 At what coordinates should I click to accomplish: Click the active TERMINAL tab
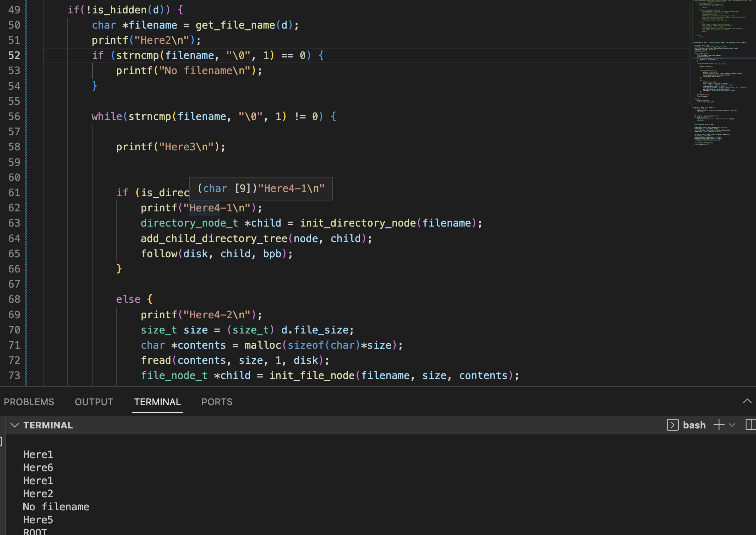click(x=157, y=402)
